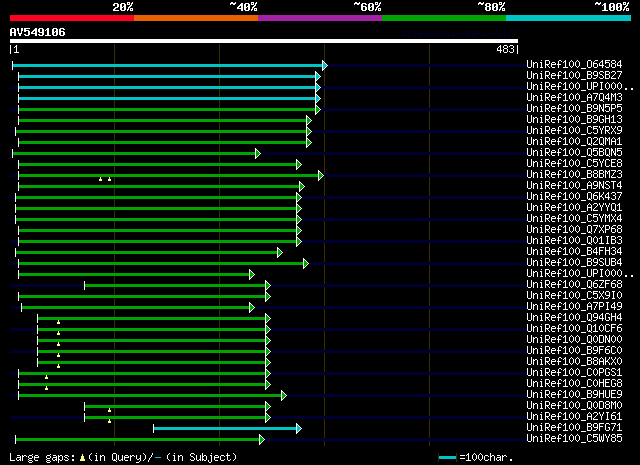Select the UniRef100_Q5BQN5 label

pyautogui.click(x=574, y=152)
